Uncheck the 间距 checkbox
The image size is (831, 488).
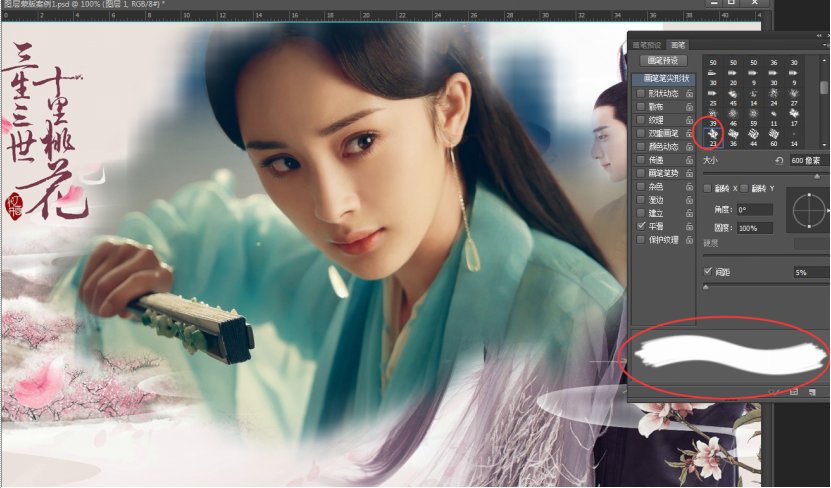pos(708,271)
